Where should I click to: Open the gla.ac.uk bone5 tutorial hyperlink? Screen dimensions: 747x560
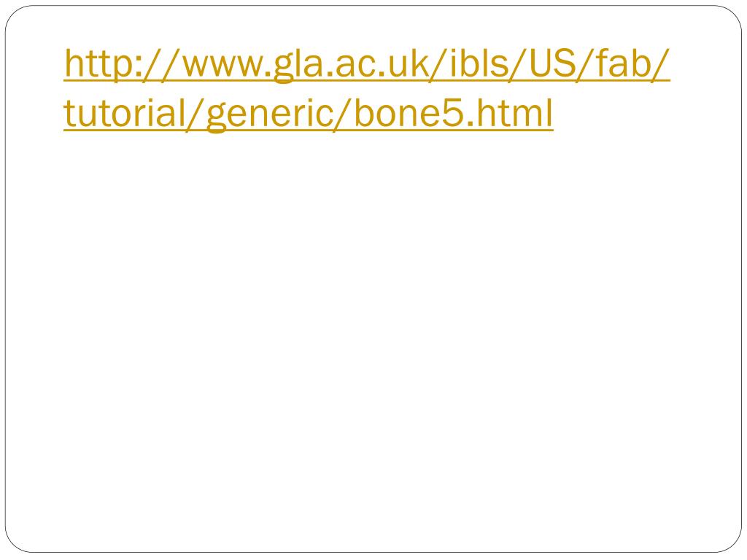coord(367,88)
